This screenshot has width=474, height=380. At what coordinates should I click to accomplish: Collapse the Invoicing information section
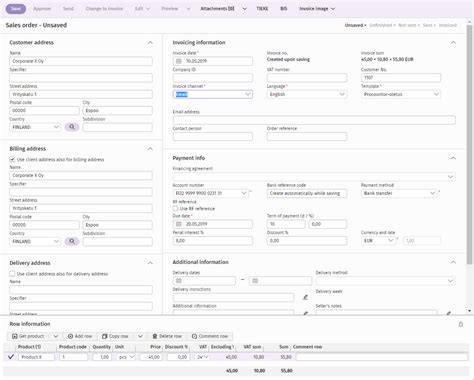(x=453, y=43)
